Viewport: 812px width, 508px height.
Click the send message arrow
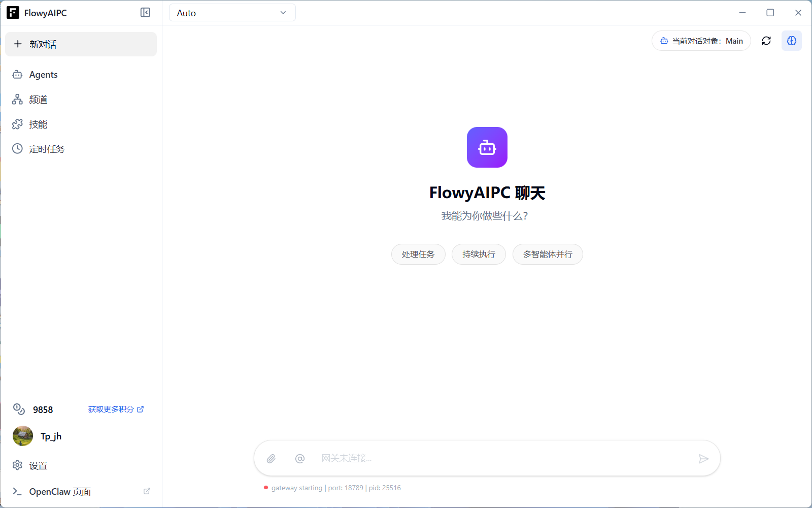(x=704, y=458)
